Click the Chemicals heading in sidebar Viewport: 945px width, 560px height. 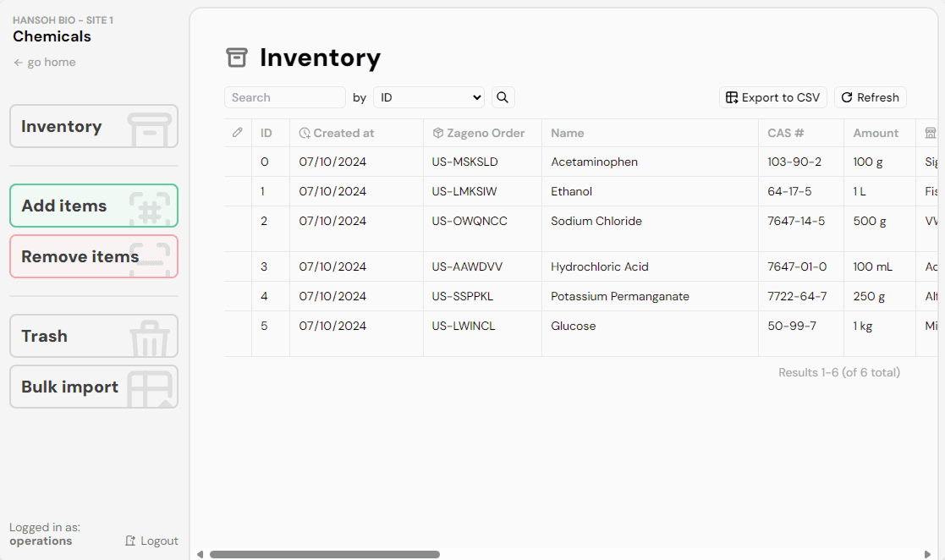[x=52, y=36]
